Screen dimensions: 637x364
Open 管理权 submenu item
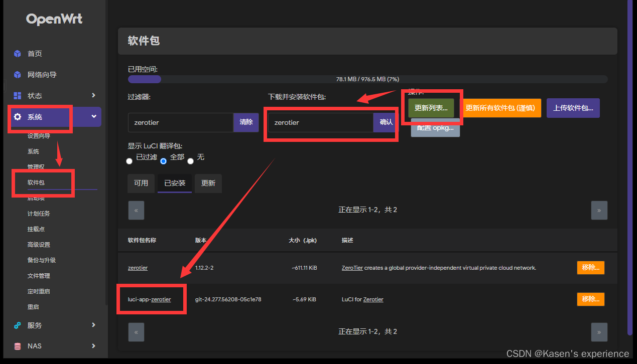[x=36, y=167]
